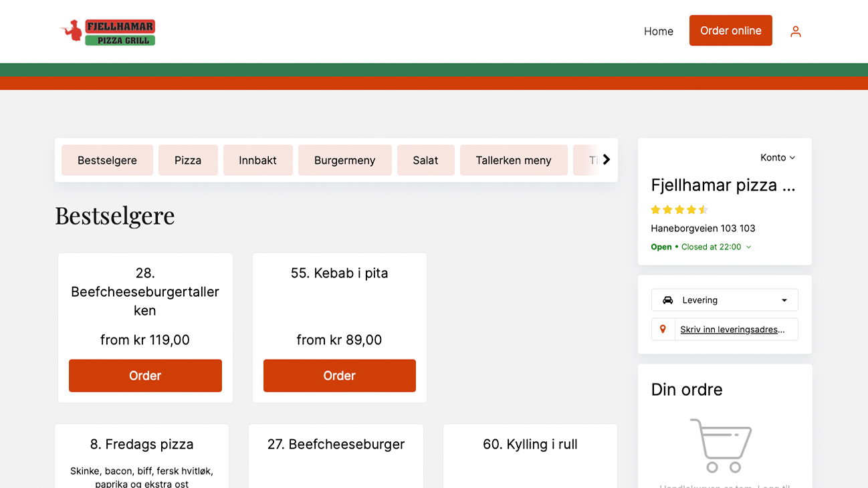The image size is (868, 488).
Task: Select the Pizza category tab
Action: [188, 160]
